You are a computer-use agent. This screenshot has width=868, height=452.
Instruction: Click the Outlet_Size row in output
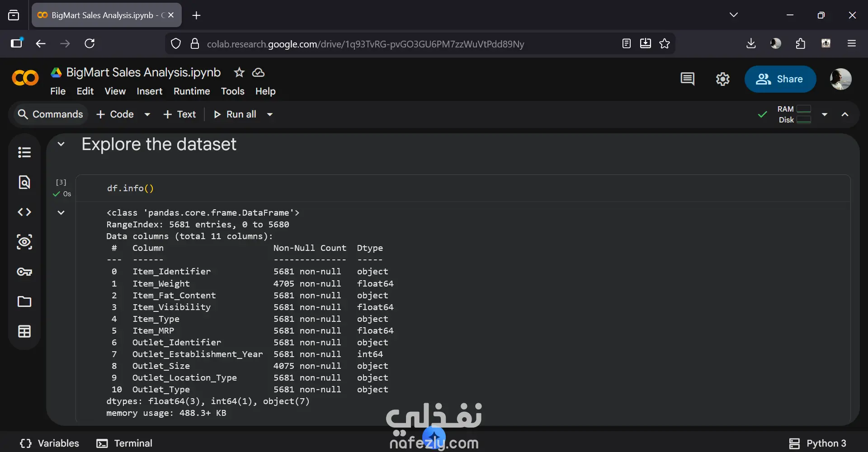point(250,366)
